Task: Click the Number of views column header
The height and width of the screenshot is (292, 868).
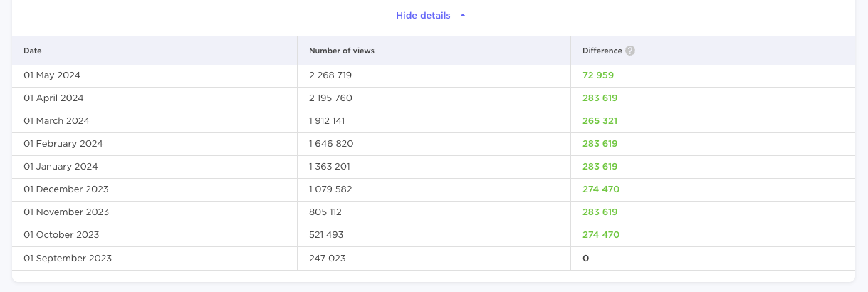Action: tap(341, 51)
